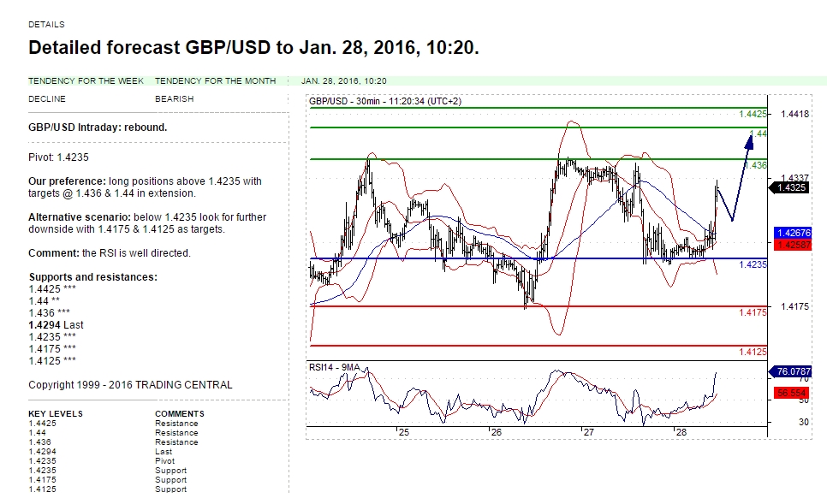Click the '1.436 ***' resistance line

(x=49, y=312)
